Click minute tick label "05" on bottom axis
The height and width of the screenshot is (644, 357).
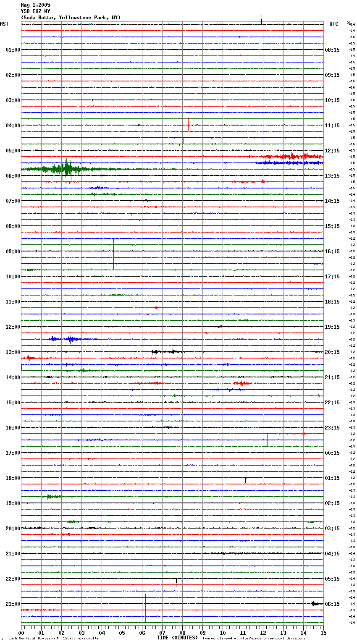click(x=122, y=633)
